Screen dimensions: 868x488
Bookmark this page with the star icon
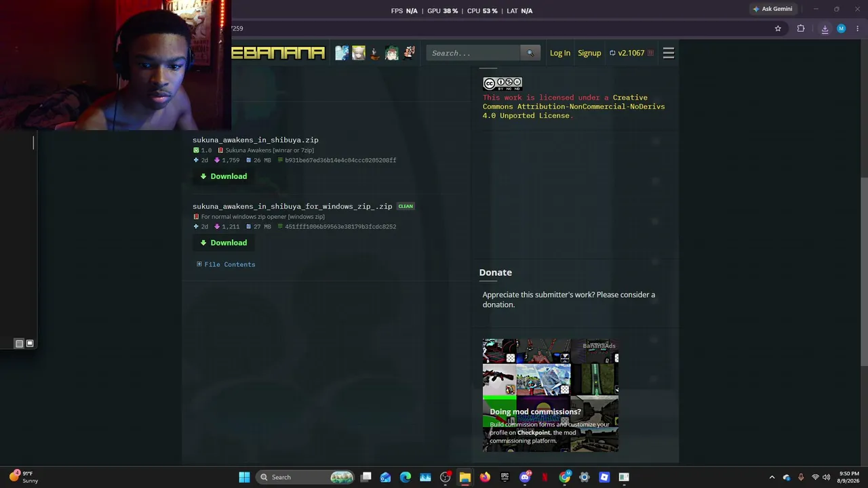(x=778, y=28)
